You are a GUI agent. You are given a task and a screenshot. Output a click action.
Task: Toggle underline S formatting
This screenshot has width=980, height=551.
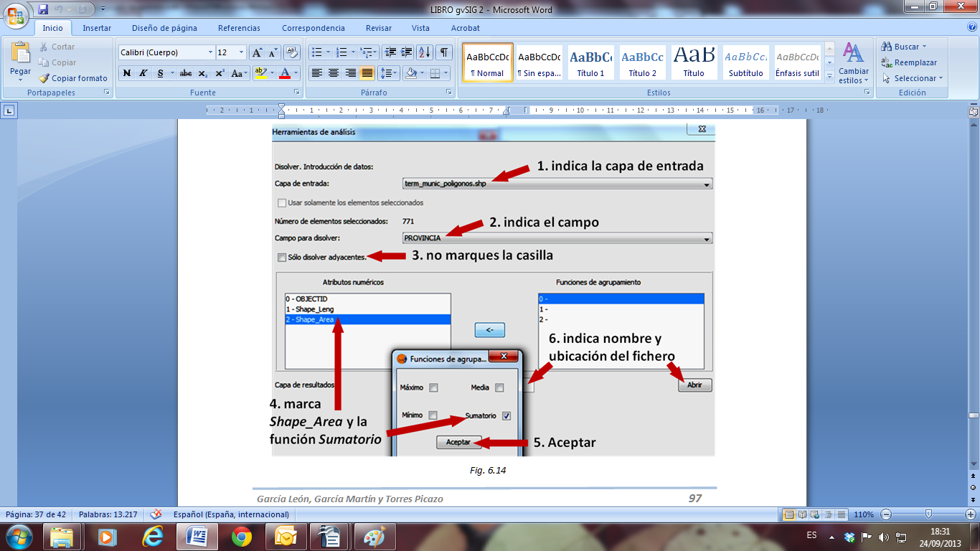click(x=160, y=73)
